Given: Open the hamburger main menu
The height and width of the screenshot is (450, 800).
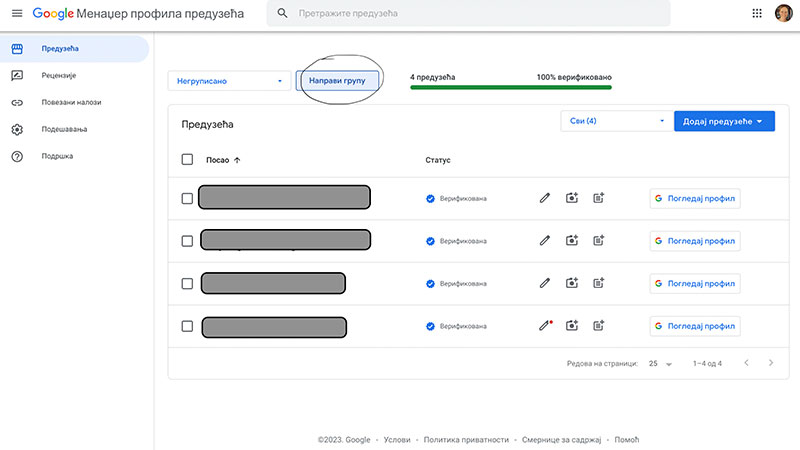Looking at the screenshot, I should [x=17, y=13].
